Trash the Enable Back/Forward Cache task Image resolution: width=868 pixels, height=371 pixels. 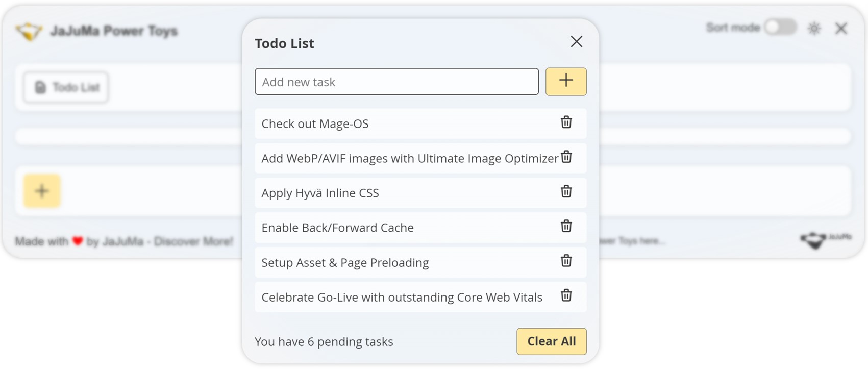(566, 227)
